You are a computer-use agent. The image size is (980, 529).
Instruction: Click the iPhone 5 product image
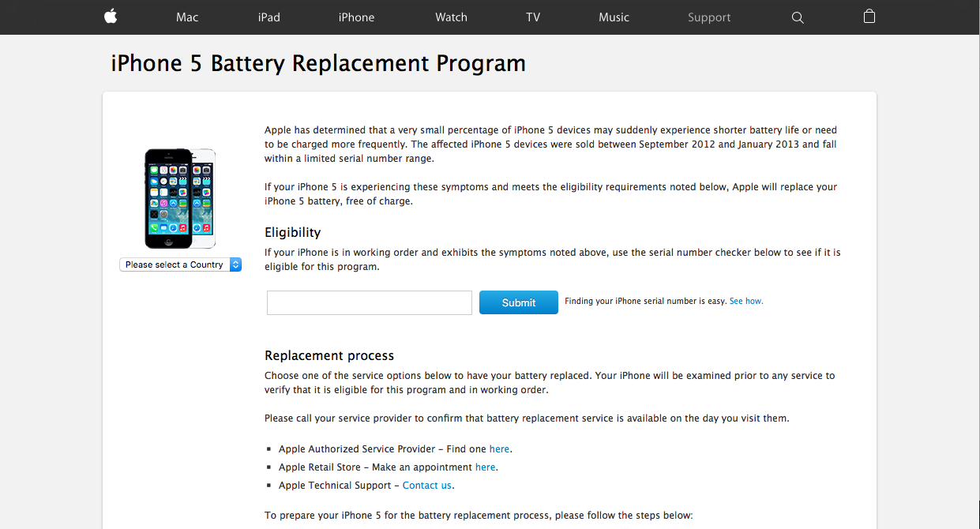point(180,198)
